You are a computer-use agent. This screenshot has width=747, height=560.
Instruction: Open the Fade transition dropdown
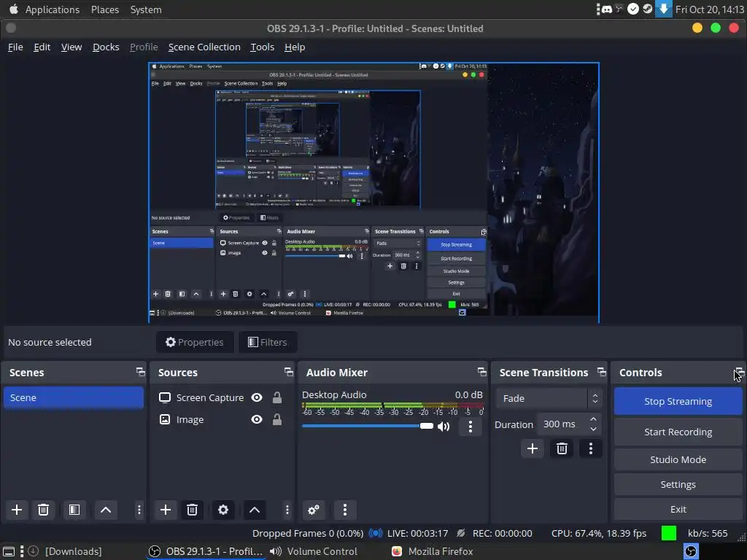pos(549,398)
